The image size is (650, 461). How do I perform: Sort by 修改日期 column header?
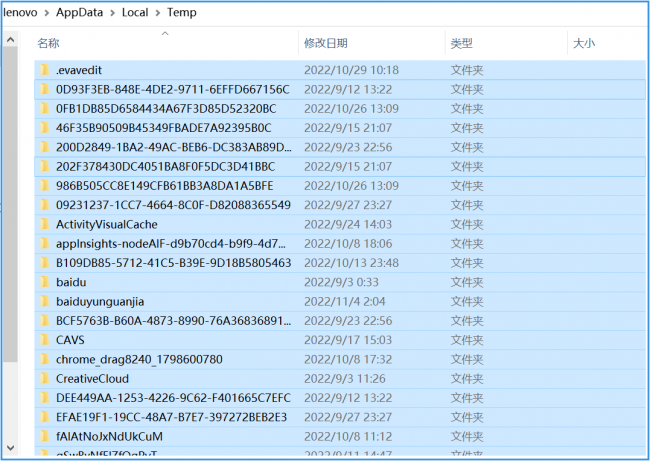tap(326, 43)
